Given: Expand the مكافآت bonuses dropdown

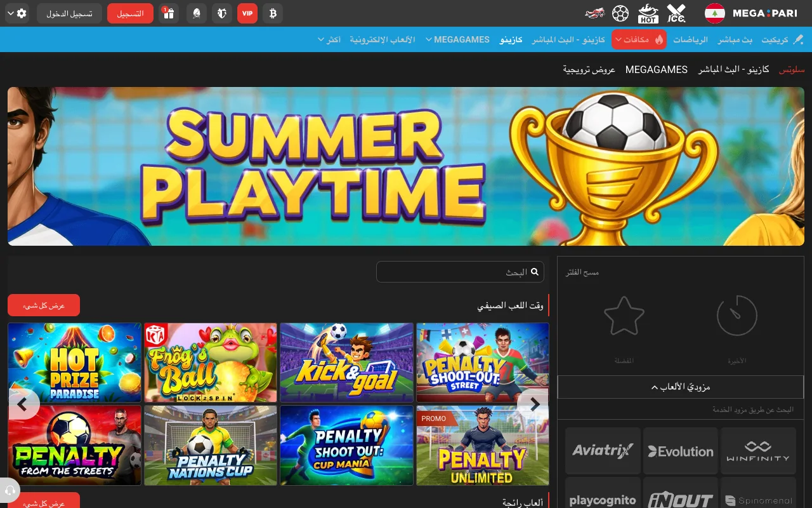Looking at the screenshot, I should tap(639, 39).
